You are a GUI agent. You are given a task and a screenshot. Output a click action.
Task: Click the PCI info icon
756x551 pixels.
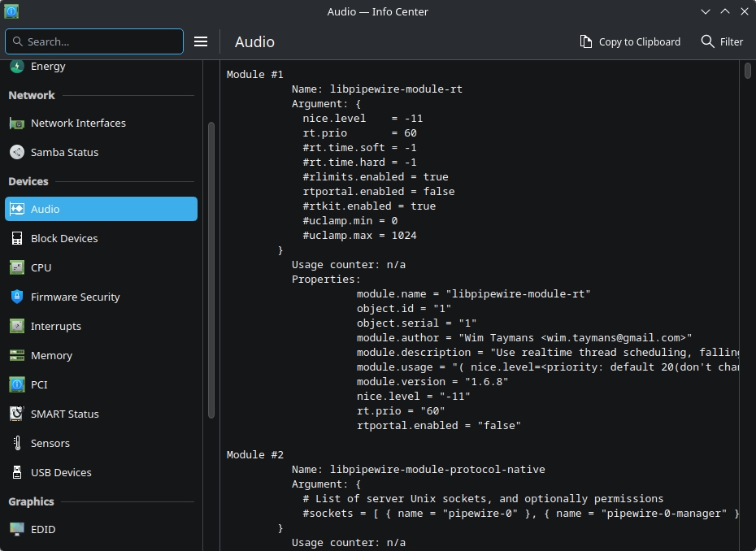tap(17, 384)
